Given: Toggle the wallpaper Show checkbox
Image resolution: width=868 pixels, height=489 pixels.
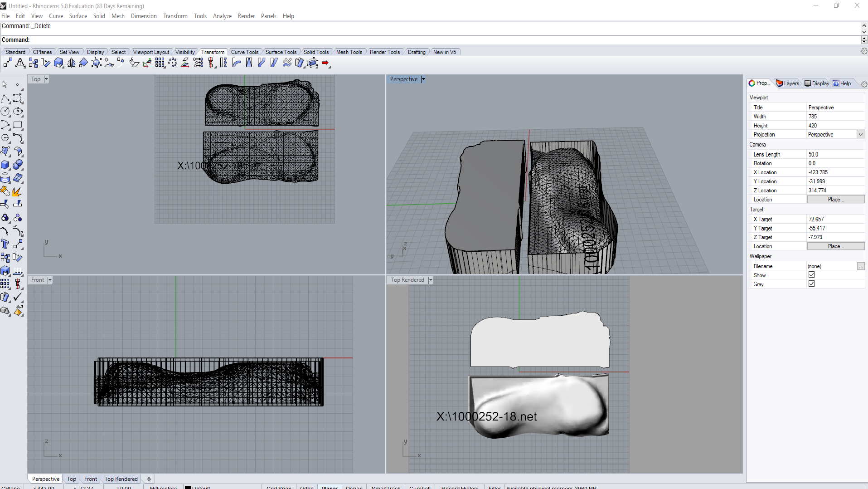Looking at the screenshot, I should pos(811,275).
